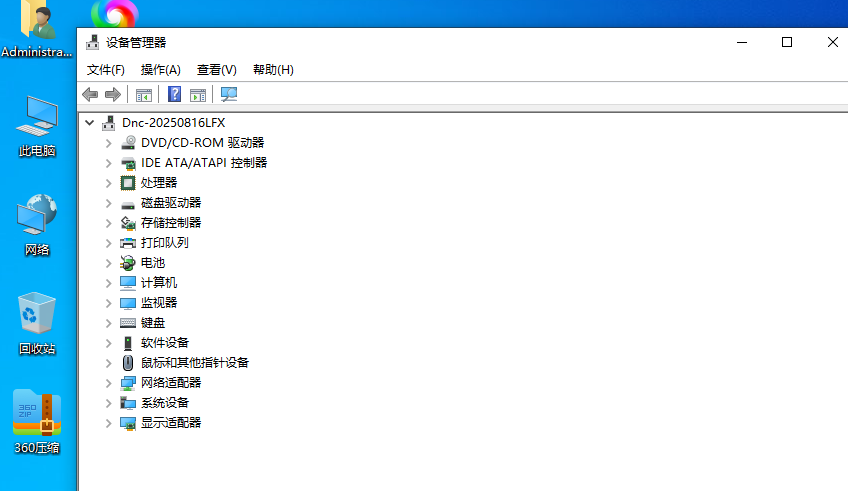Click the Back arrow toolbar icon
Viewport: 848px width, 491px height.
[90, 95]
